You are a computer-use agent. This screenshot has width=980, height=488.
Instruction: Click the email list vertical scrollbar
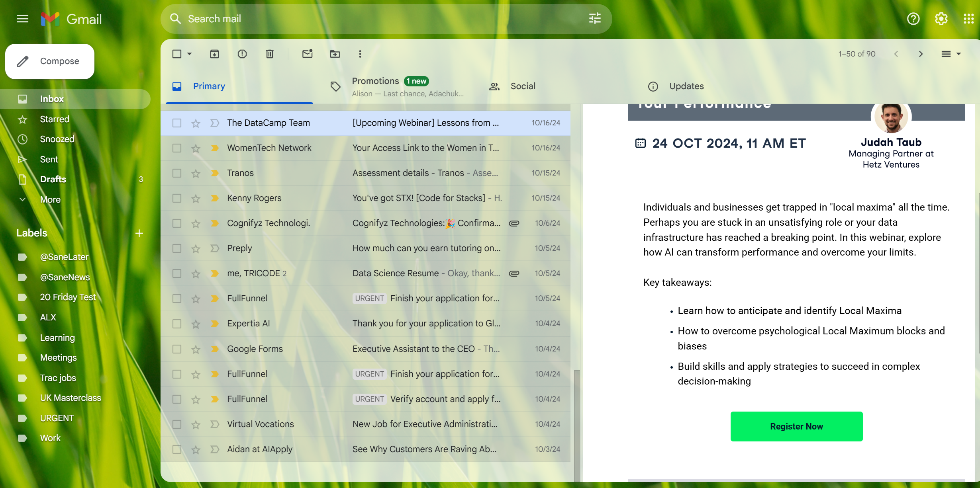click(576, 426)
